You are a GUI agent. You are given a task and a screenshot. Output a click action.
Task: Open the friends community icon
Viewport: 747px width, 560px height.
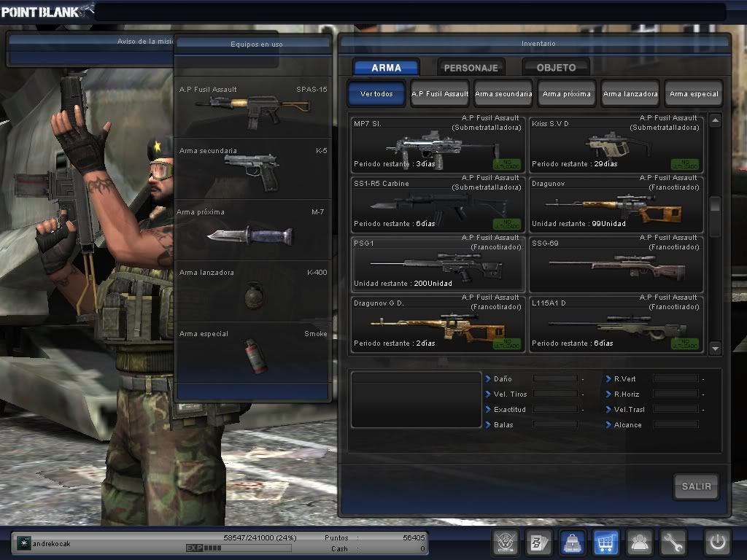point(639,542)
